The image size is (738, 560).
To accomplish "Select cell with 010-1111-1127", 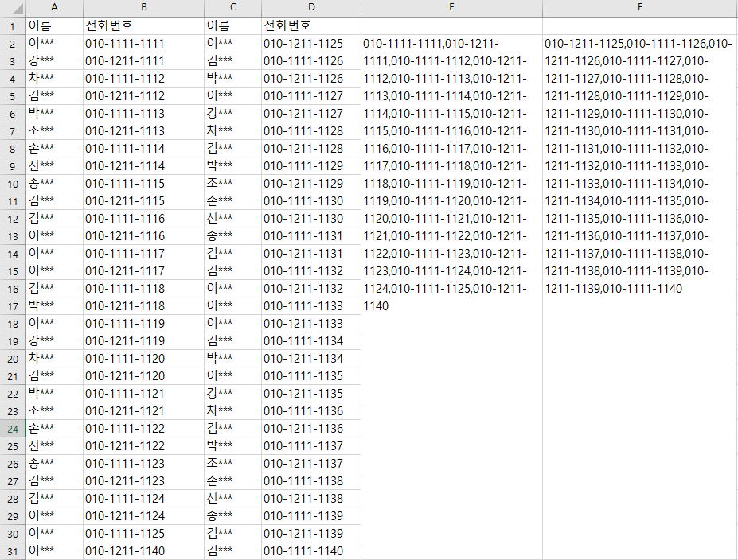I will coord(311,96).
